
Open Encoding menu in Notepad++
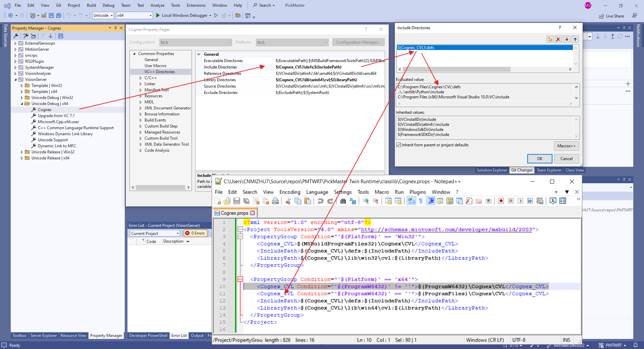pyautogui.click(x=290, y=192)
